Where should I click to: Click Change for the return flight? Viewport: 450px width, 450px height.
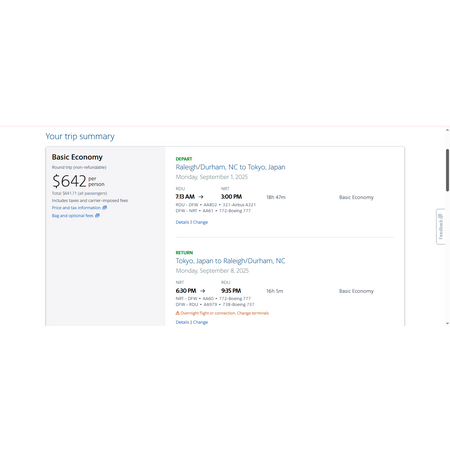(200, 322)
